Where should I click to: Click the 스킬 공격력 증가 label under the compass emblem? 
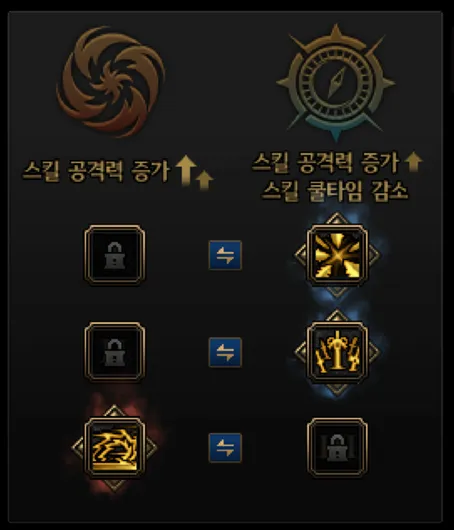pos(326,163)
